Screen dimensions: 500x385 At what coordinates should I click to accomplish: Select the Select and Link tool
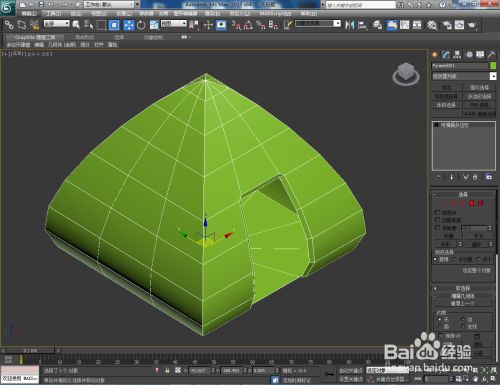pos(9,25)
